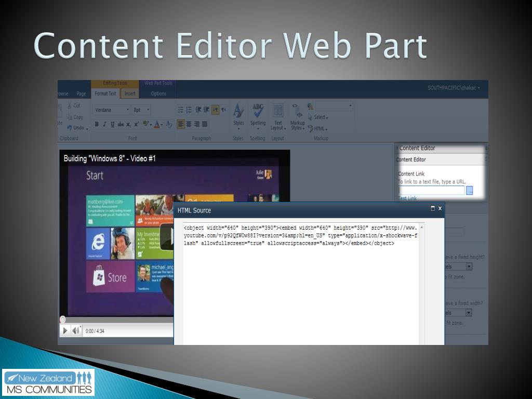Maximize the HTML Source dialog

[x=433, y=208]
